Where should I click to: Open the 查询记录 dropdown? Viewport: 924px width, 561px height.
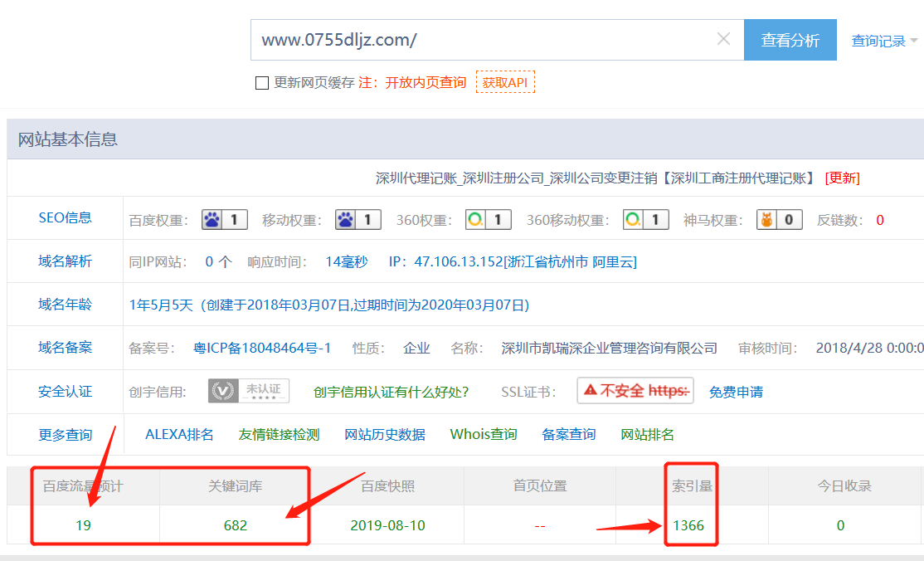884,41
